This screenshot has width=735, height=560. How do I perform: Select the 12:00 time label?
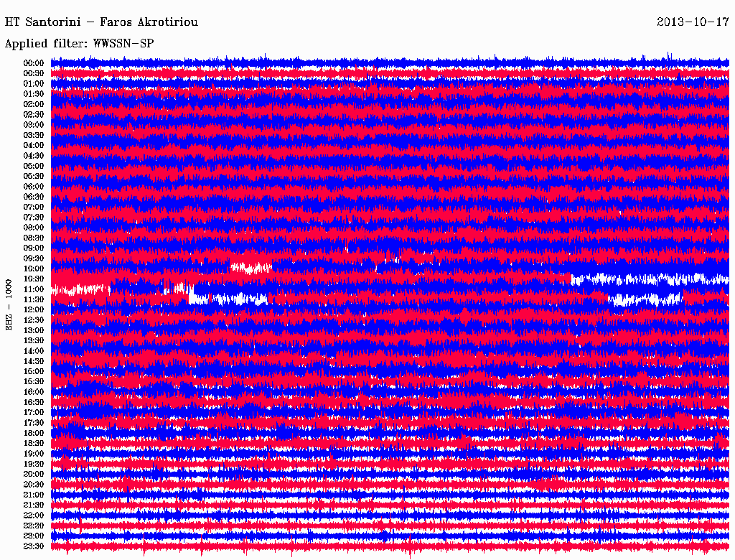[34, 309]
